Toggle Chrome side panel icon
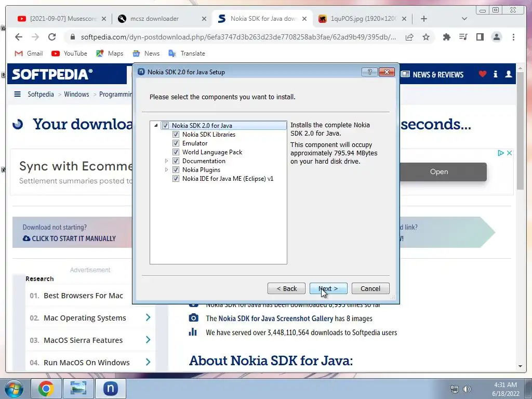 click(480, 37)
